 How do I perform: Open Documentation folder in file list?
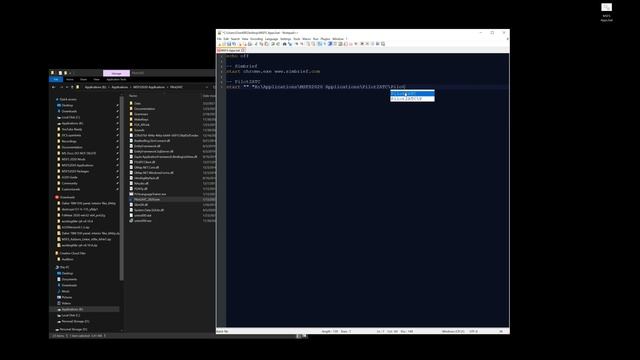pos(144,109)
